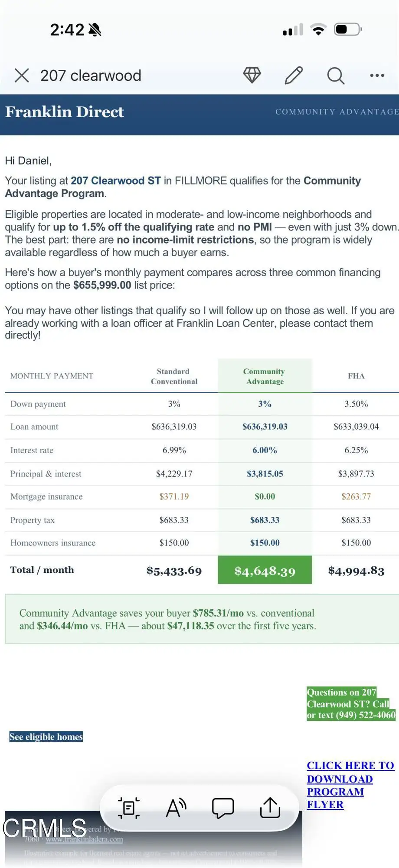Image resolution: width=399 pixels, height=868 pixels.
Task: Close the 207 clearwood document
Action: click(x=22, y=76)
